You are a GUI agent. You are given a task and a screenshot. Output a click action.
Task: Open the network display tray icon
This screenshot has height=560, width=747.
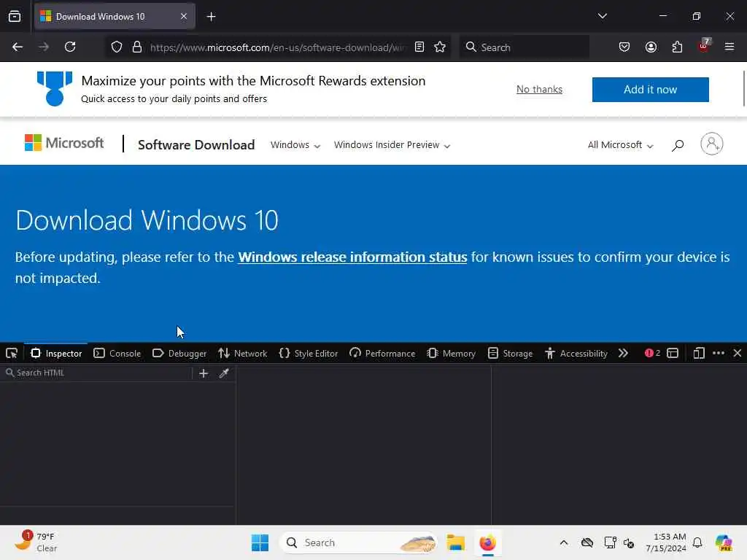[x=610, y=542]
